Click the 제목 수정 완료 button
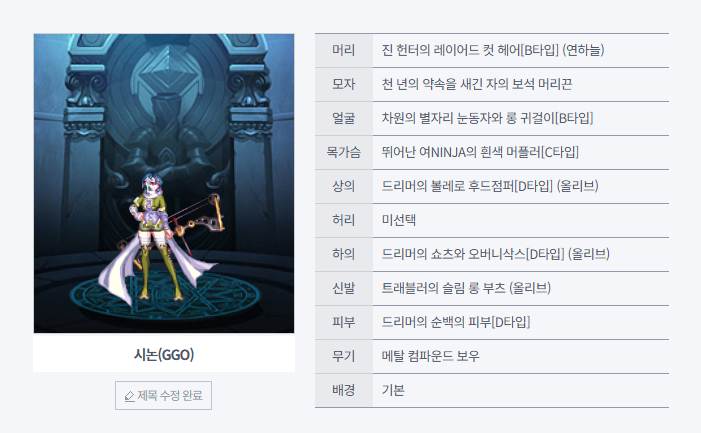The width and height of the screenshot is (701, 433). click(x=163, y=395)
